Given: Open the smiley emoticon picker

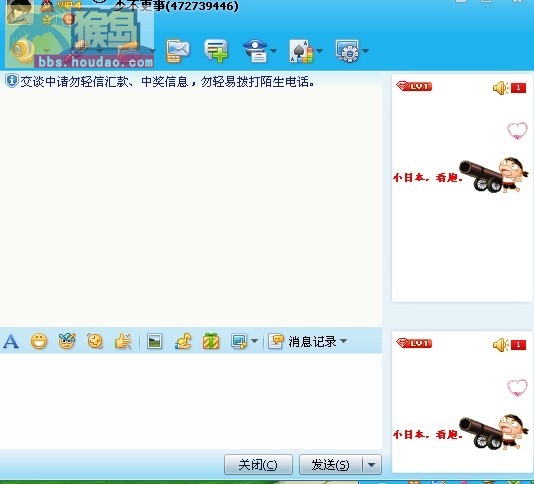Looking at the screenshot, I should click(39, 341).
